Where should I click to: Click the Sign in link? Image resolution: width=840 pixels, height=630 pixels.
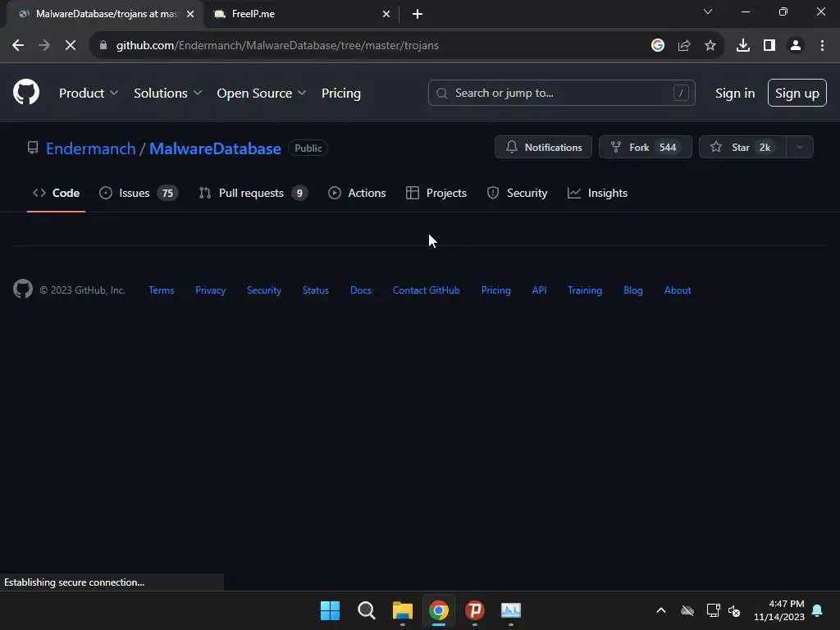734,94
